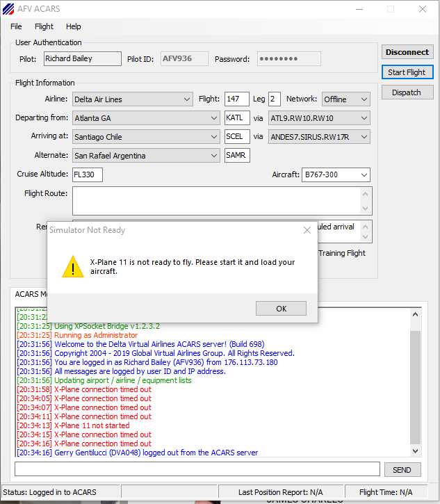440x504 pixels.
Task: Open the Flight menu
Action: (x=44, y=26)
